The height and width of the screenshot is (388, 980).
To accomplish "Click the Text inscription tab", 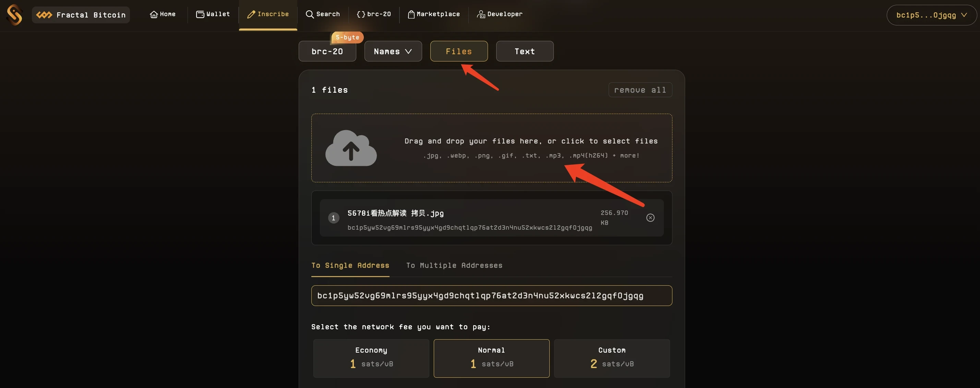I will (x=524, y=51).
